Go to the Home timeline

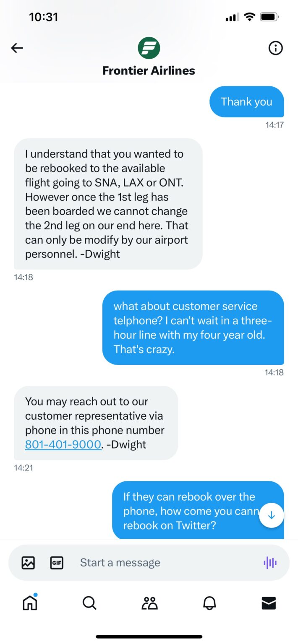(29, 603)
